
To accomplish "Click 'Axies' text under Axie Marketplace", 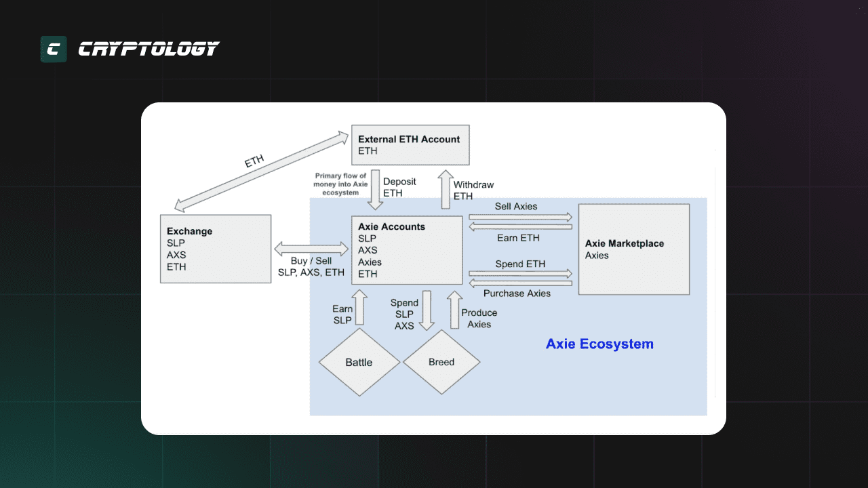I will coord(597,256).
